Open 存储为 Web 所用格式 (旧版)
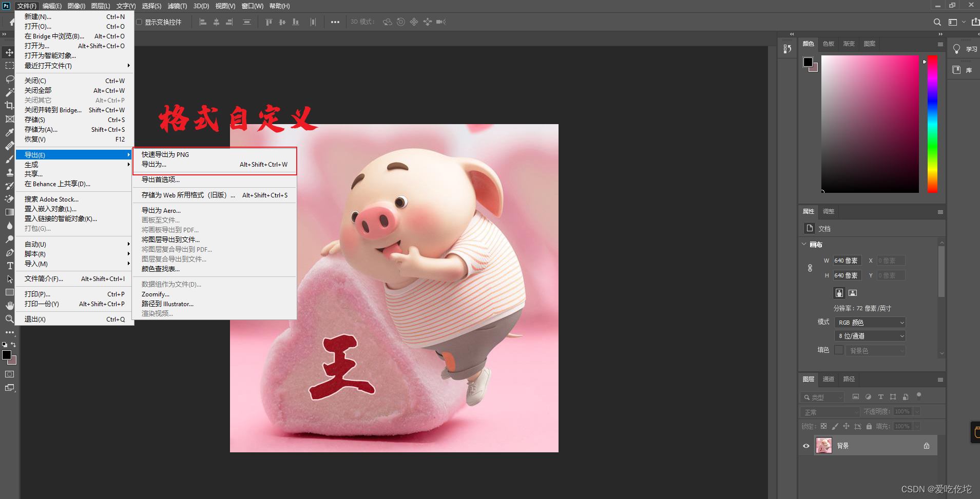The height and width of the screenshot is (499, 980). [x=215, y=195]
